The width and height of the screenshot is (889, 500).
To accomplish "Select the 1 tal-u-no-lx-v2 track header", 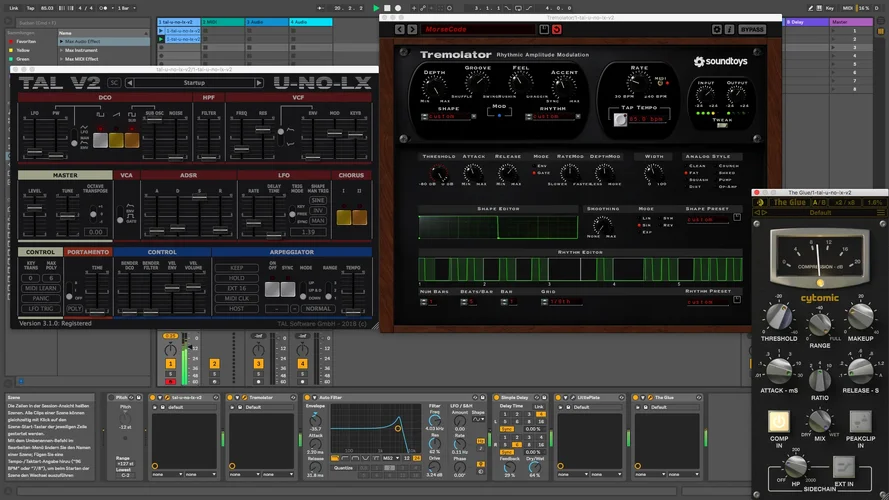I will click(179, 22).
